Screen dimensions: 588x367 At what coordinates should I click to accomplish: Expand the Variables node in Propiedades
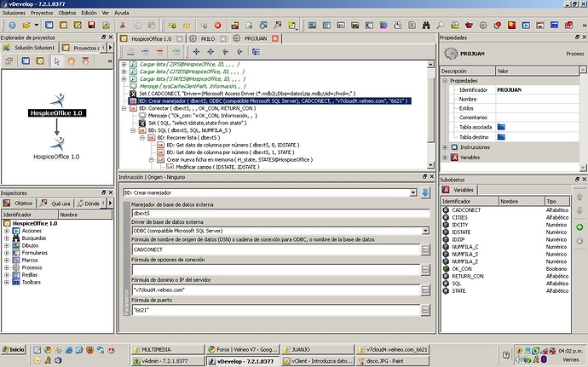[445, 158]
